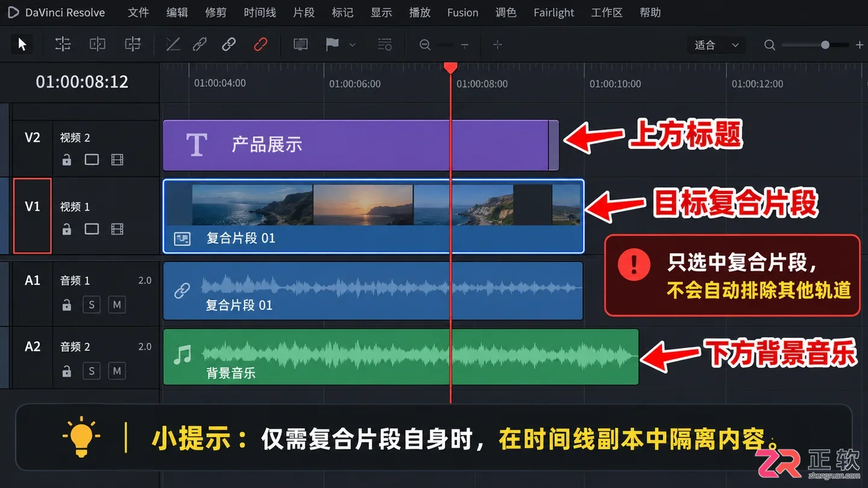
Task: Select the 产品展示 title clip
Action: (360, 145)
